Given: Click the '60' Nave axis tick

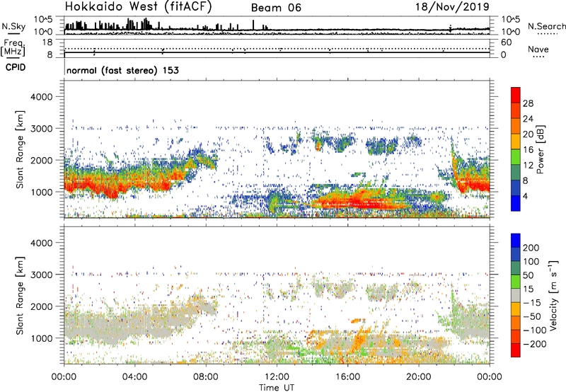Looking at the screenshot, I should 506,42.
